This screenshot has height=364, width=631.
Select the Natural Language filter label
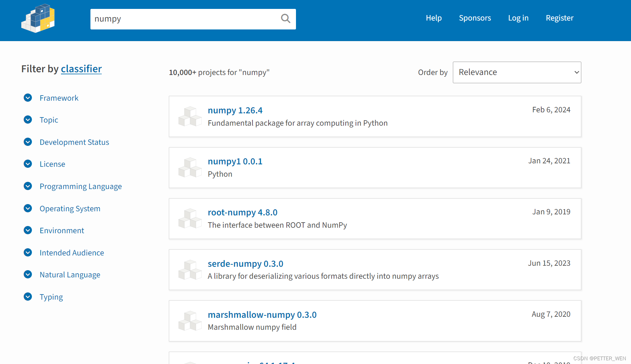(x=70, y=275)
